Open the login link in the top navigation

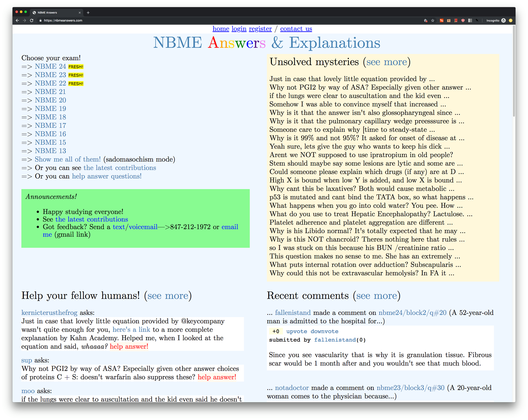tap(239, 29)
